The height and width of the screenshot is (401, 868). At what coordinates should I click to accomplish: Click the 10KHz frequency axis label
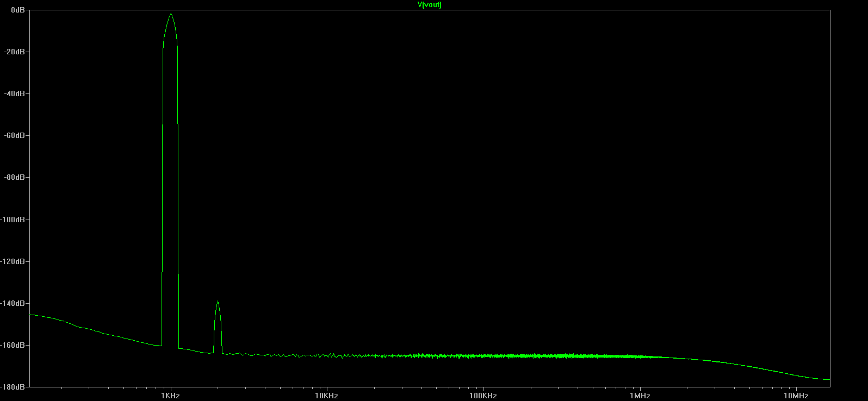(x=326, y=396)
